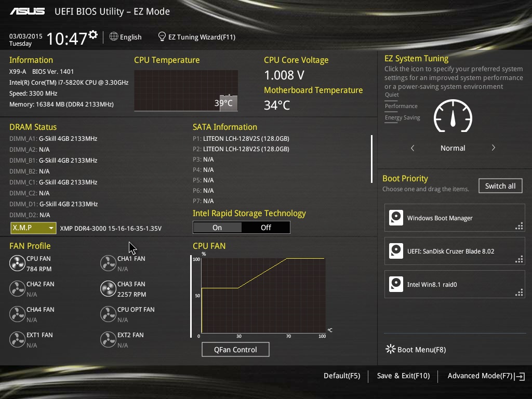
Task: Click CPU FAN curve graph
Action: (263, 296)
